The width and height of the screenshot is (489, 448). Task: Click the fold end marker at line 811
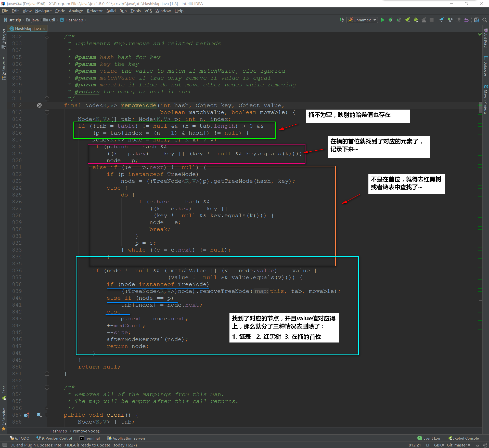(47, 98)
